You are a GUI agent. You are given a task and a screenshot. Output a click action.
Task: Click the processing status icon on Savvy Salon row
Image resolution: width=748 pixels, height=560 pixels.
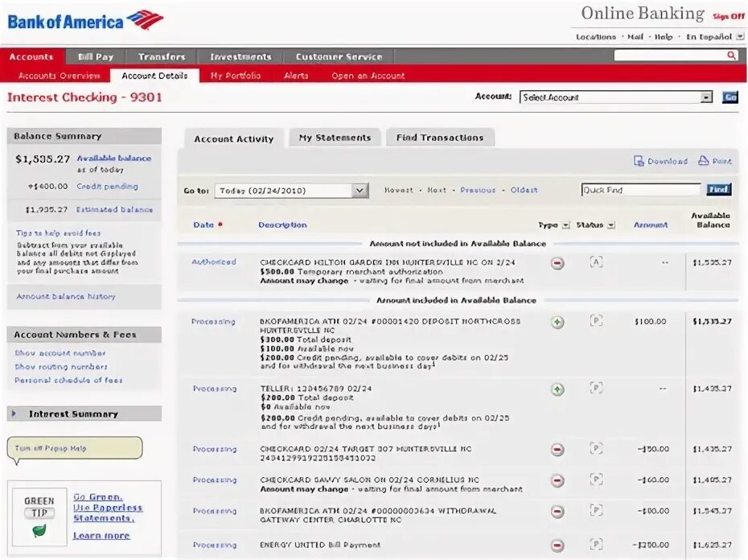click(596, 479)
